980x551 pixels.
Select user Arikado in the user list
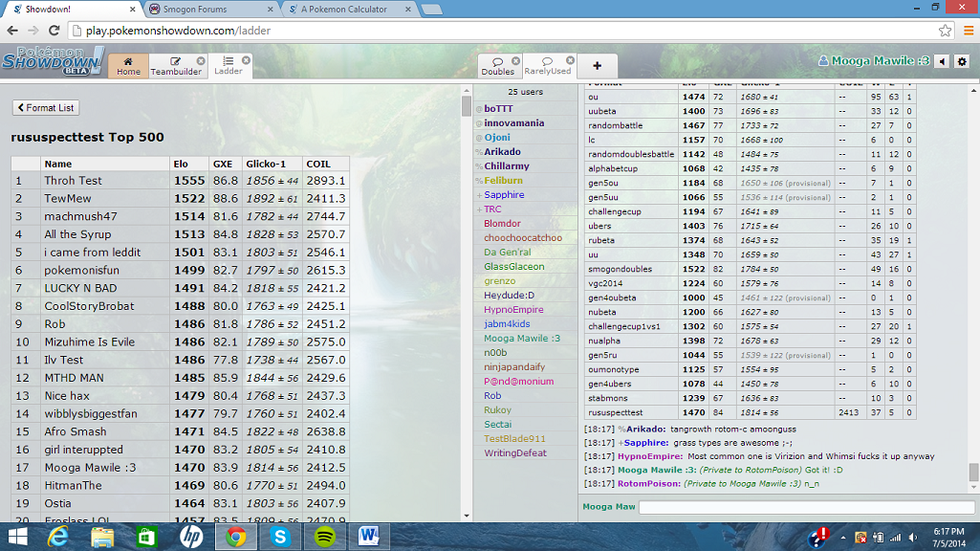pos(502,151)
